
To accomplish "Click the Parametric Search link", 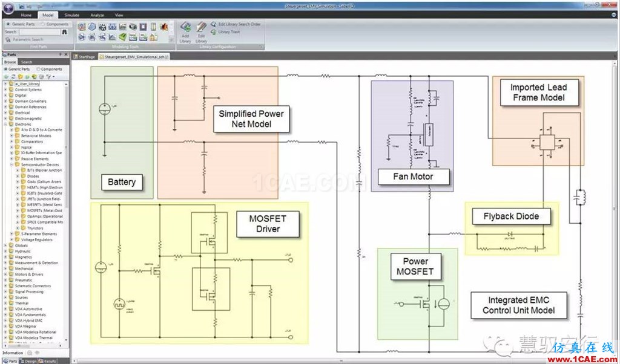I will 27,39.
